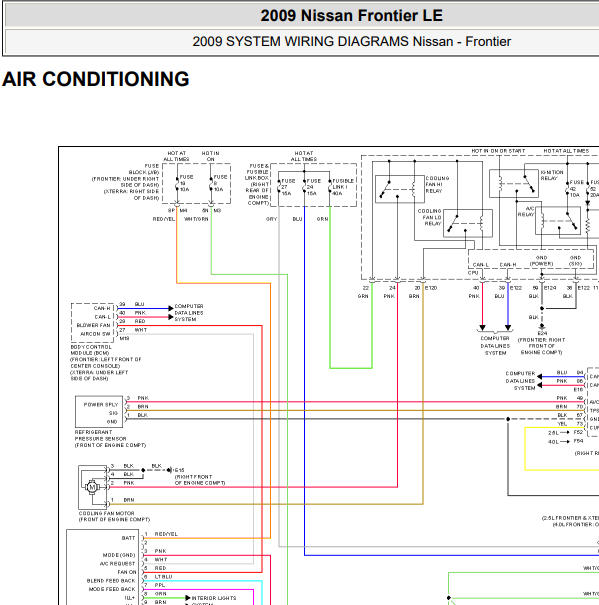Click the "FUSE 19 10A" label

point(186,183)
